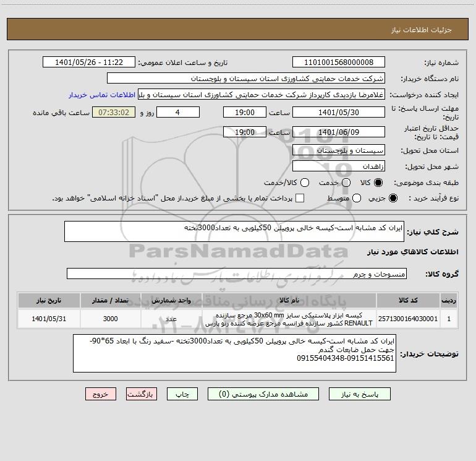Screen dimensions: 476x461
Task: Click the response deadline time 19:00 field
Action: pos(245,112)
